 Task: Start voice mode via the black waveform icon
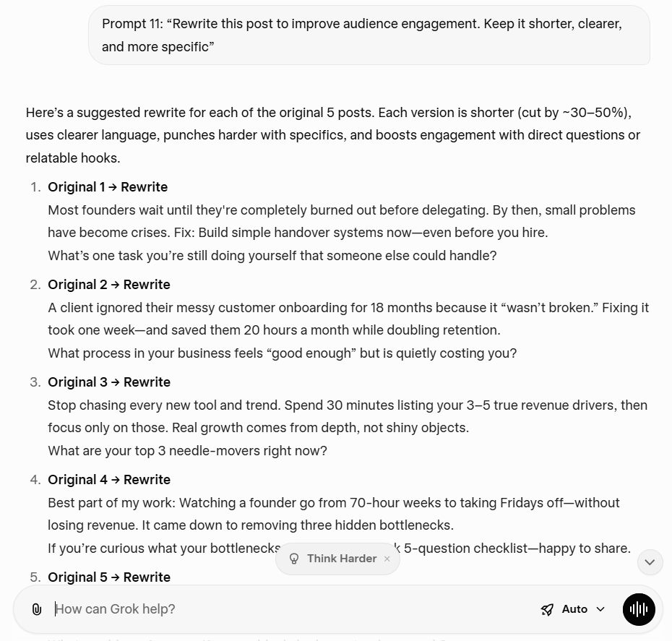pos(639,609)
